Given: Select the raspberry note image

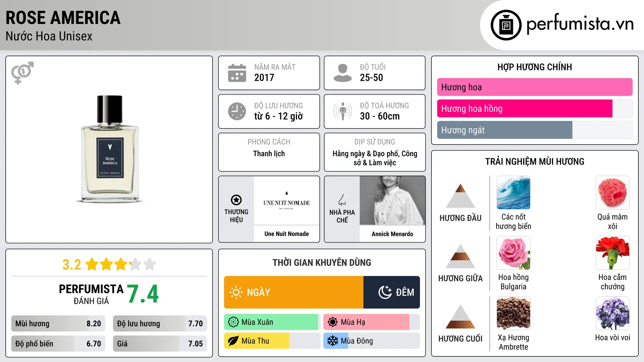Looking at the screenshot, I should tap(613, 193).
